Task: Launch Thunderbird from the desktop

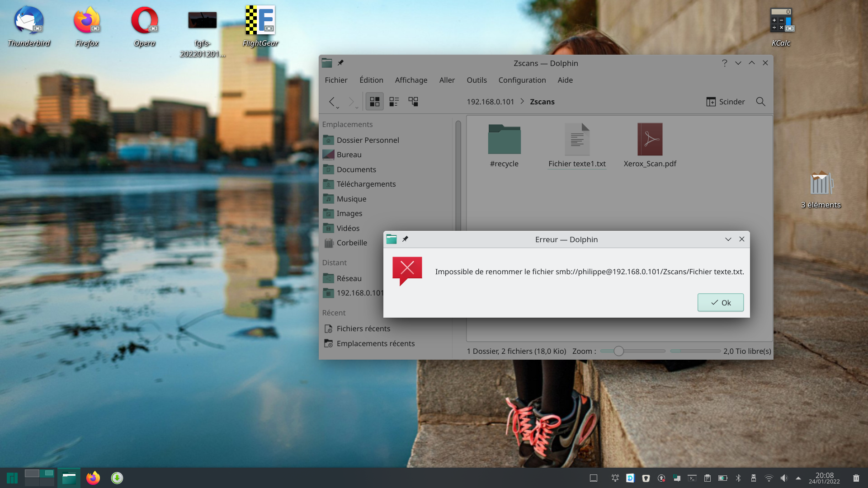Action: click(29, 21)
